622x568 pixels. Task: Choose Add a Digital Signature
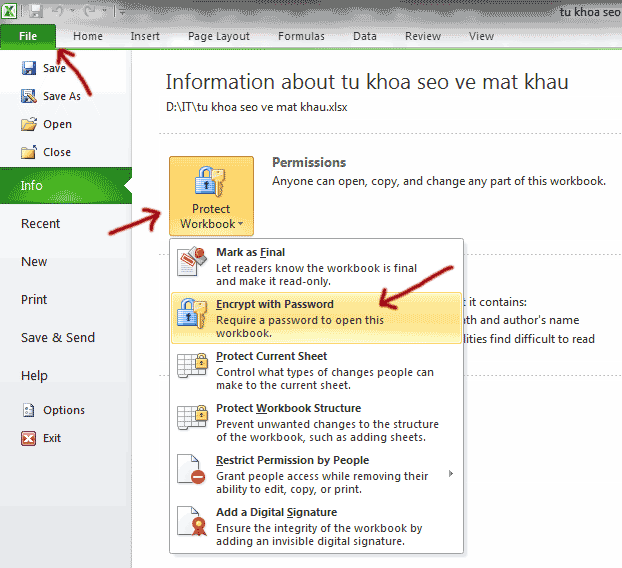tap(317, 526)
